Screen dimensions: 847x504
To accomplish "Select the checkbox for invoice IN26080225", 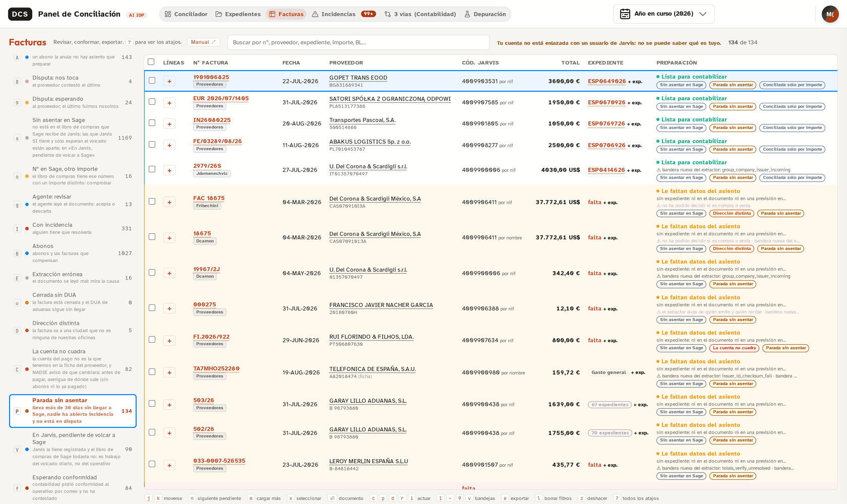I will 152,123.
